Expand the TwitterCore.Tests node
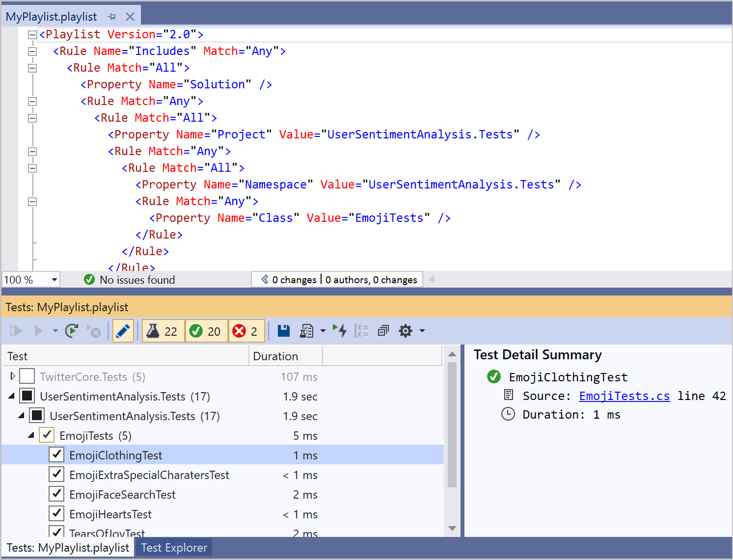 pos(13,376)
